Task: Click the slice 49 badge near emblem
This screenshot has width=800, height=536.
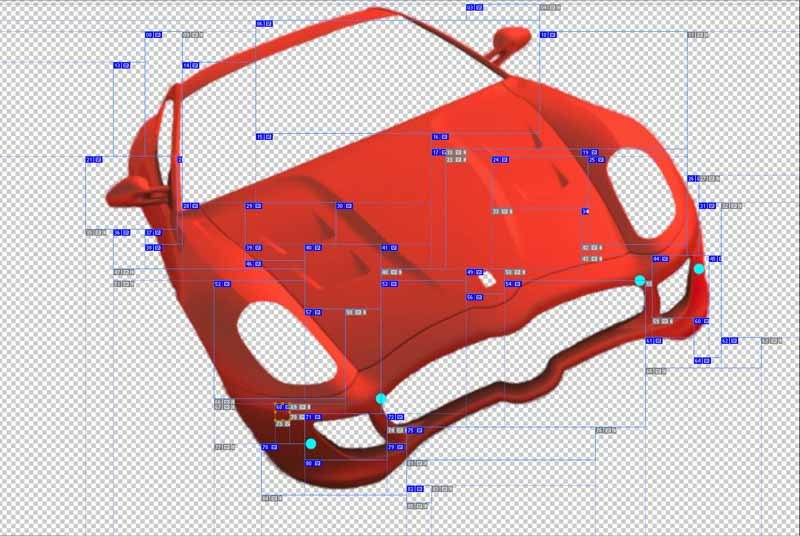Action: pyautogui.click(x=471, y=272)
